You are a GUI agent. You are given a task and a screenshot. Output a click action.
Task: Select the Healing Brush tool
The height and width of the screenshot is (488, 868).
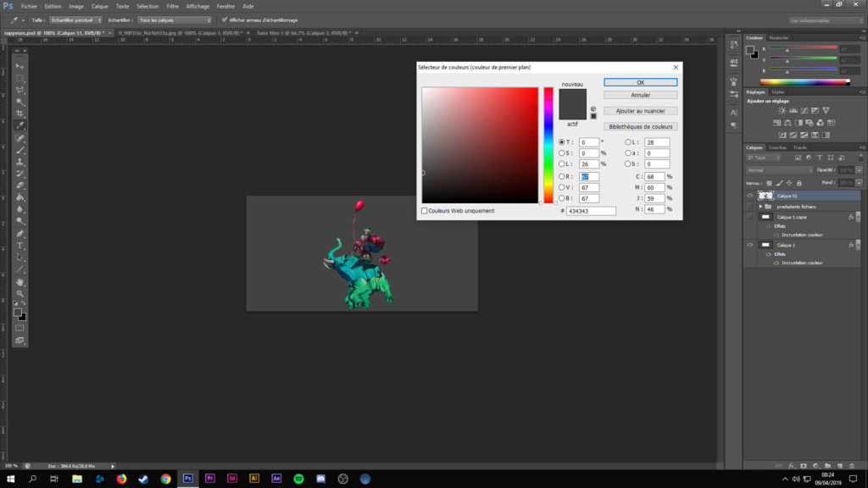20,138
